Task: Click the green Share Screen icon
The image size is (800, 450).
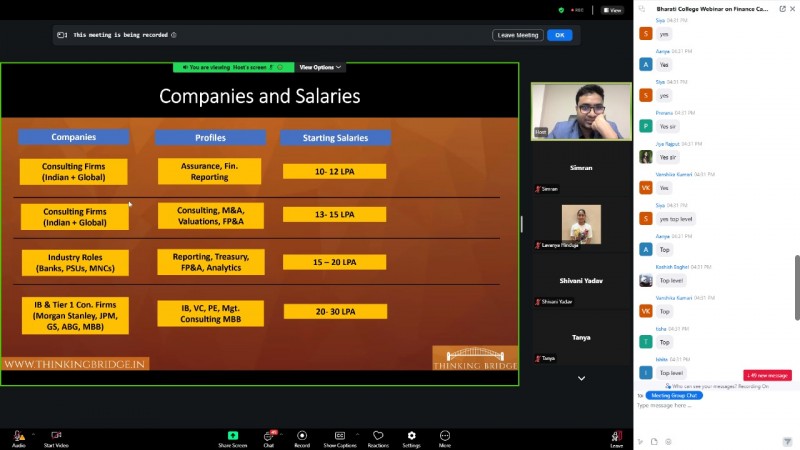Action: click(233, 435)
